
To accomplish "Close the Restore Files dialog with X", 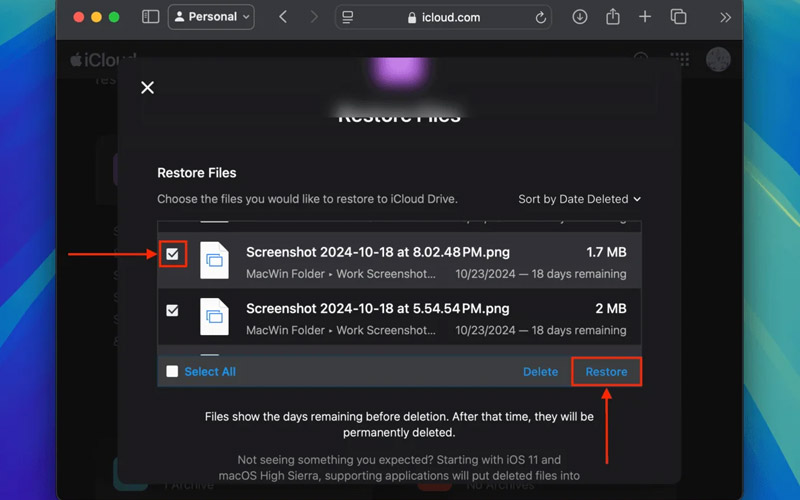I will (147, 88).
